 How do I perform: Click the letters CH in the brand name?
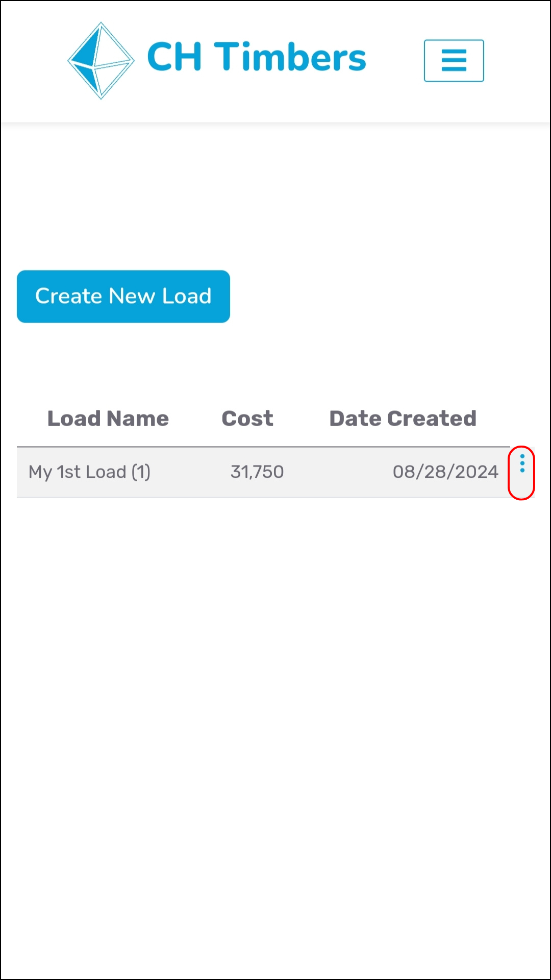(174, 57)
